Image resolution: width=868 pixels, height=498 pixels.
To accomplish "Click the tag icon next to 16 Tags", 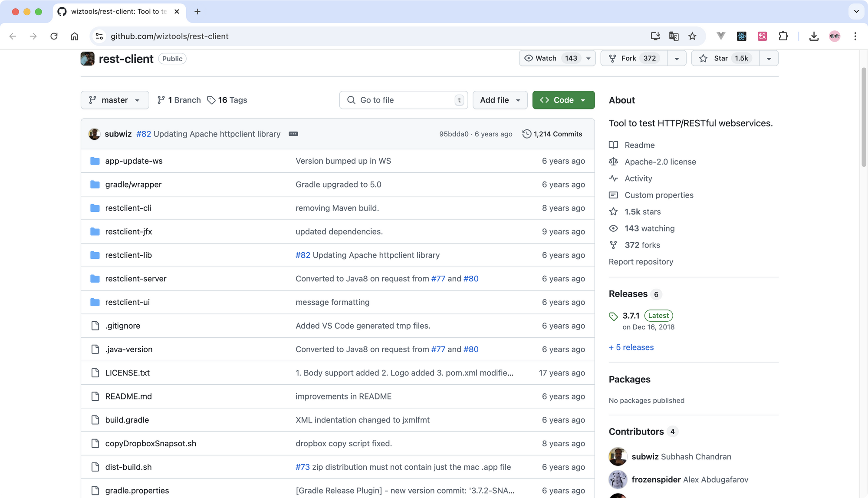I will 211,99.
